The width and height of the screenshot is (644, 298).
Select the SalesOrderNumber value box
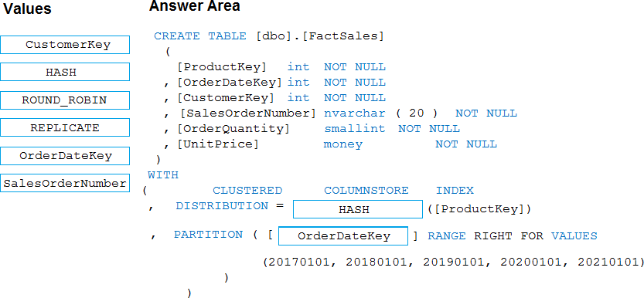(65, 183)
